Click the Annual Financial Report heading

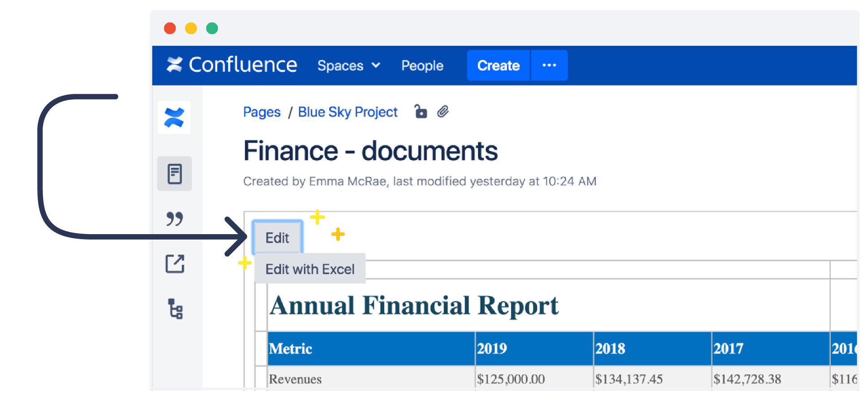tap(414, 306)
